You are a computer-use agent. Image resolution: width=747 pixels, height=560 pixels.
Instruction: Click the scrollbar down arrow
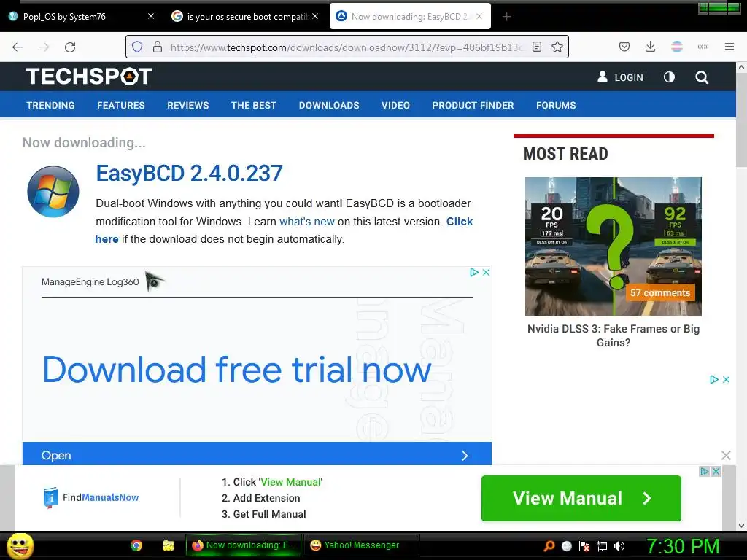[x=741, y=526]
